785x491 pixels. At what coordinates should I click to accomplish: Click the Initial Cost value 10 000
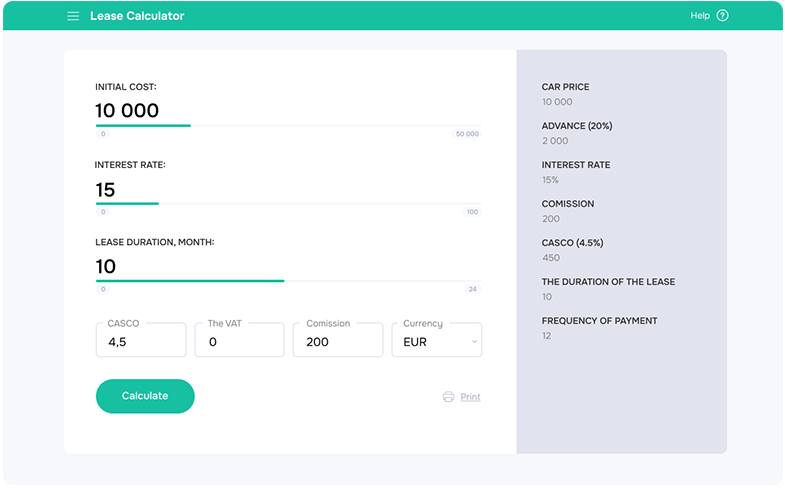[x=127, y=111]
